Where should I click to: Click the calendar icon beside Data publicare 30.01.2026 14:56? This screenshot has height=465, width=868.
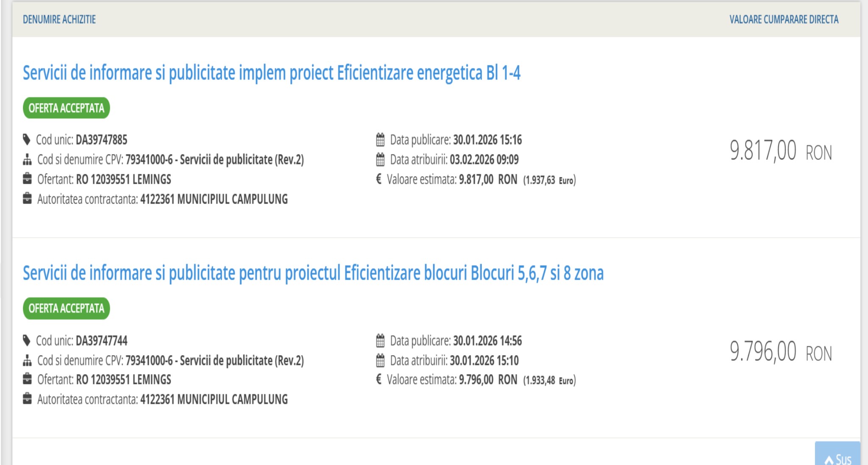click(x=380, y=340)
